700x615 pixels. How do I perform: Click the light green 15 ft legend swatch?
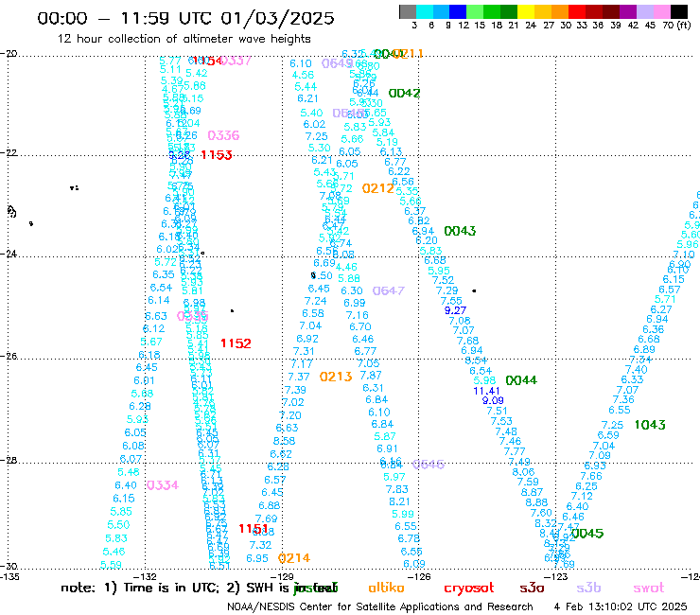[x=475, y=11]
